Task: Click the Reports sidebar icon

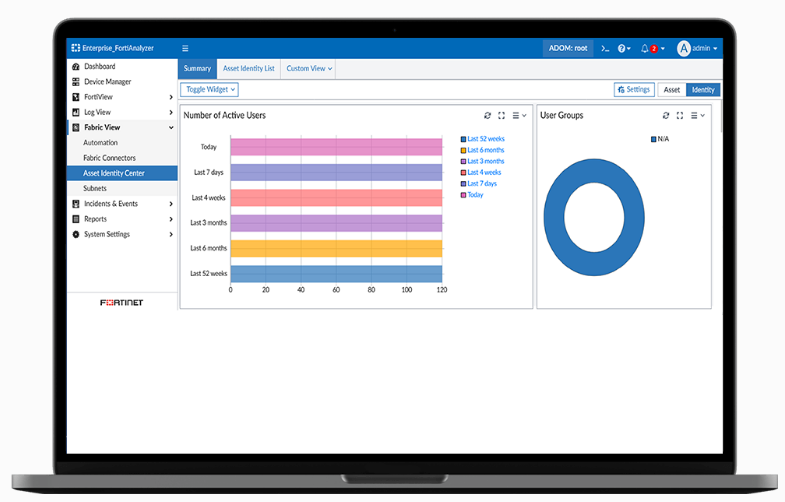Action: tap(76, 219)
